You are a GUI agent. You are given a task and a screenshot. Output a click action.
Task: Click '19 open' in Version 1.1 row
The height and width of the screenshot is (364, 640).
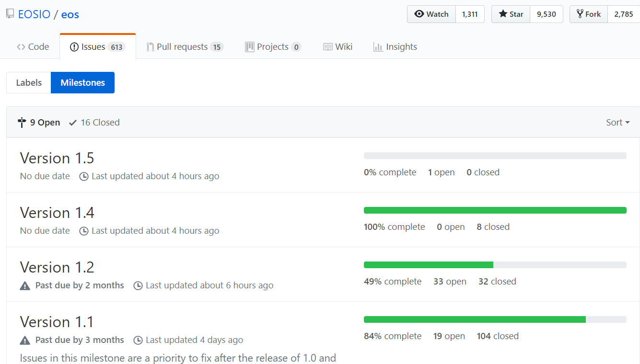[x=449, y=336]
